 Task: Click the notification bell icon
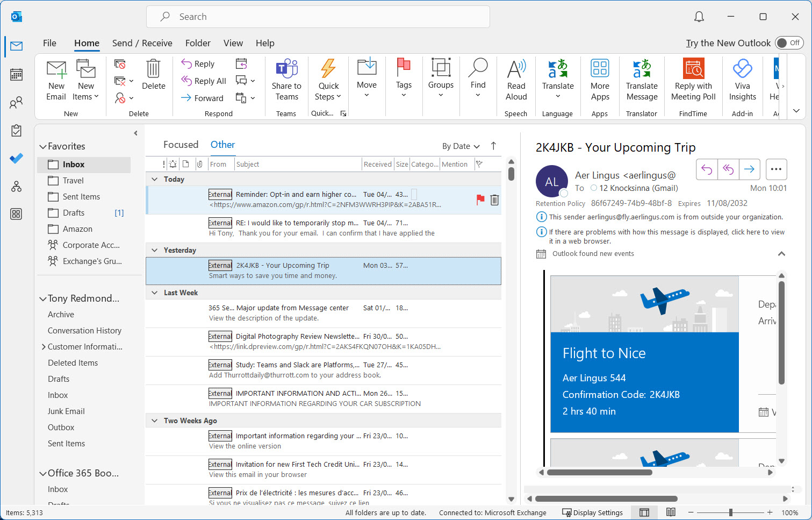pos(699,17)
